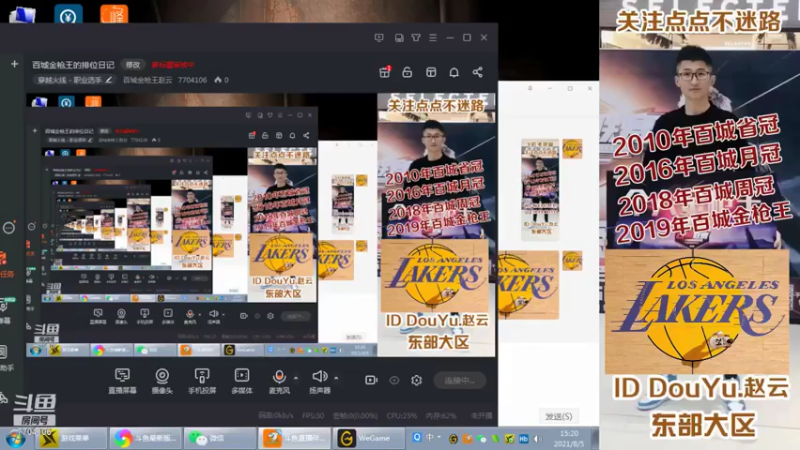Select the Phone Casting (手机投屏) icon
Viewport: 800px width, 450px height.
point(202,376)
